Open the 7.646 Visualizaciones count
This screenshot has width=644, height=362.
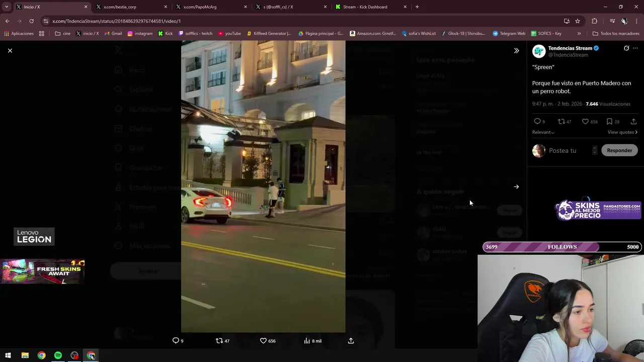pyautogui.click(x=608, y=104)
